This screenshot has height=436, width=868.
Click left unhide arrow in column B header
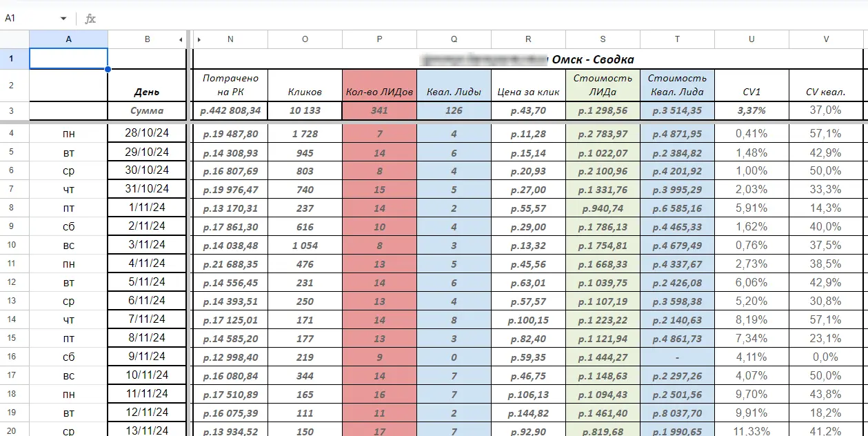pos(181,40)
